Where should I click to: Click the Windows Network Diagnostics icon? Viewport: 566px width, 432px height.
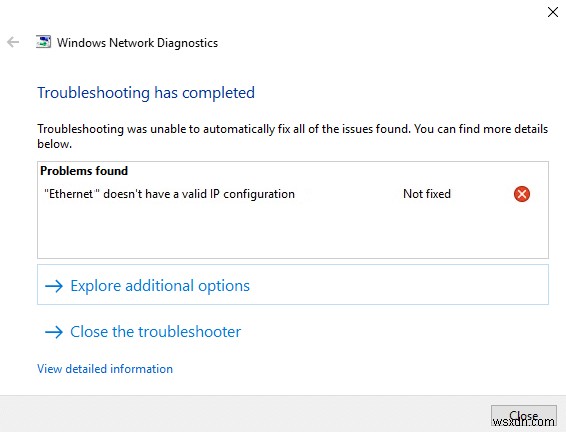(x=43, y=42)
